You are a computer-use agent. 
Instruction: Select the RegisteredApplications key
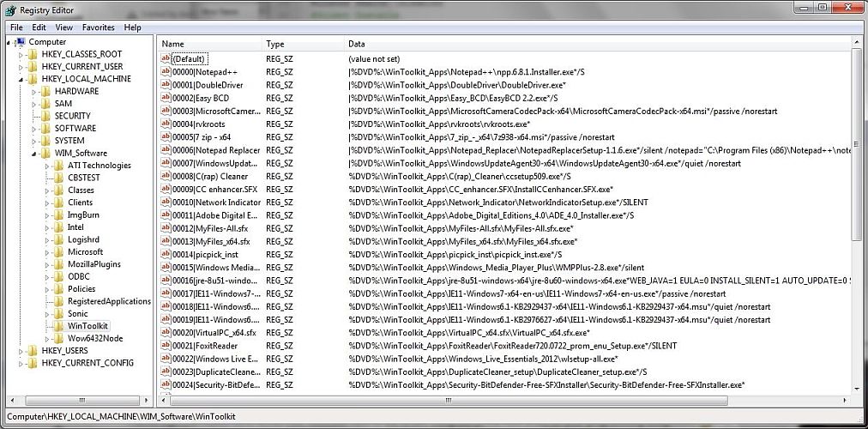[109, 301]
